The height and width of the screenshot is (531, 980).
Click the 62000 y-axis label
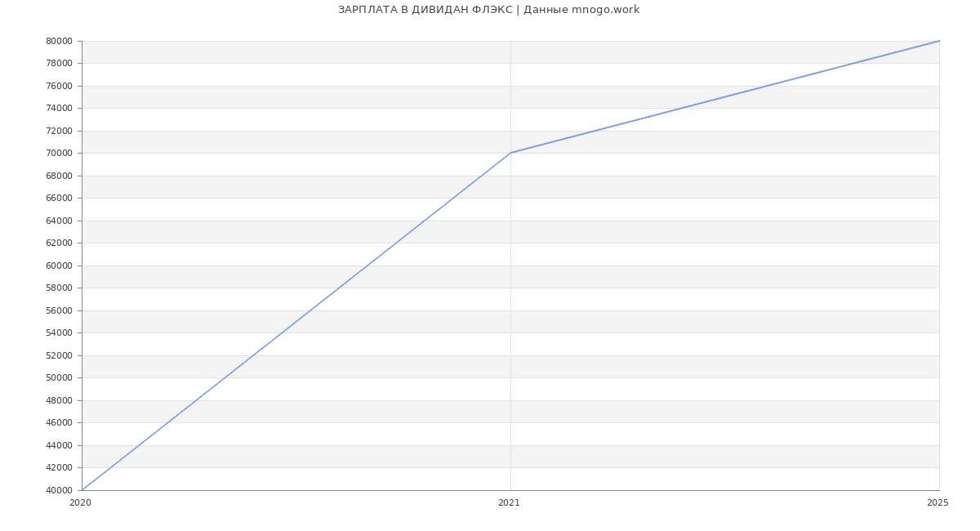coord(59,243)
